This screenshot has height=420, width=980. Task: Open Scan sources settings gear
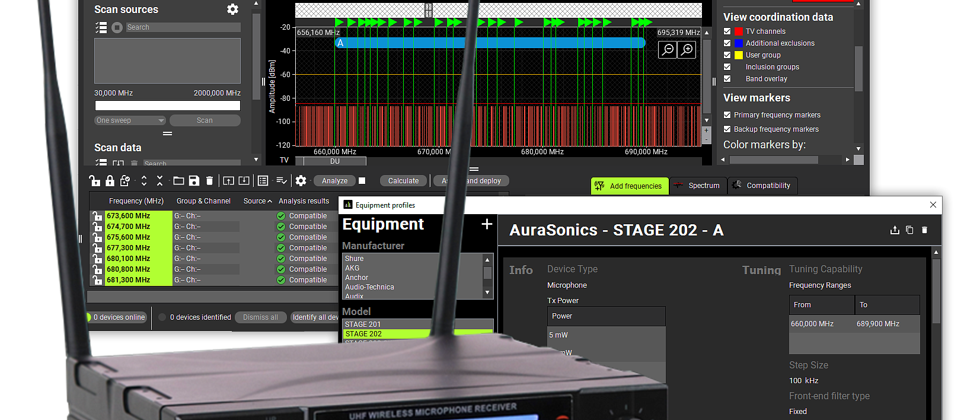coord(232,9)
